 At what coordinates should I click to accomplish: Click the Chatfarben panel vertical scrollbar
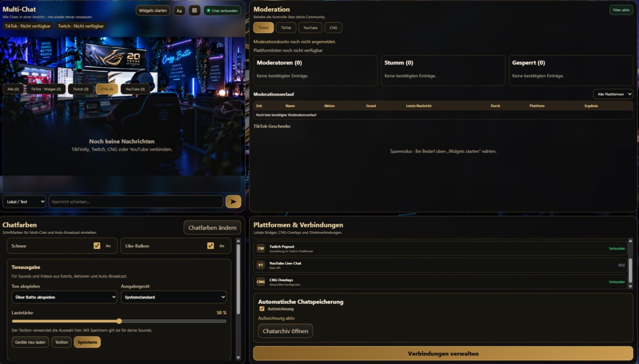click(238, 279)
